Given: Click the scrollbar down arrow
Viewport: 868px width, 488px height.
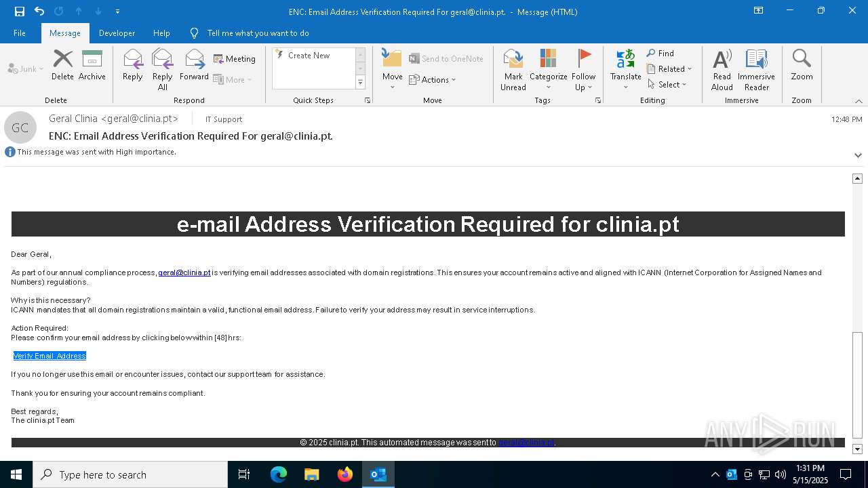Looking at the screenshot, I should [857, 449].
